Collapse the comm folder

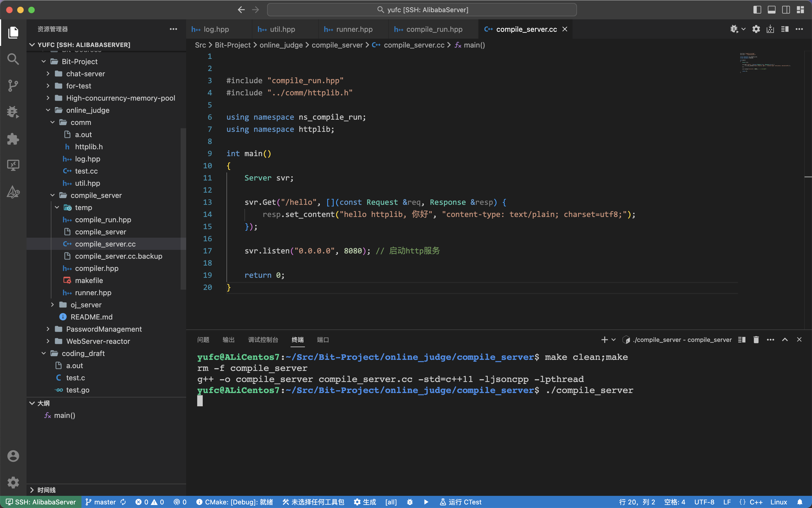point(52,122)
